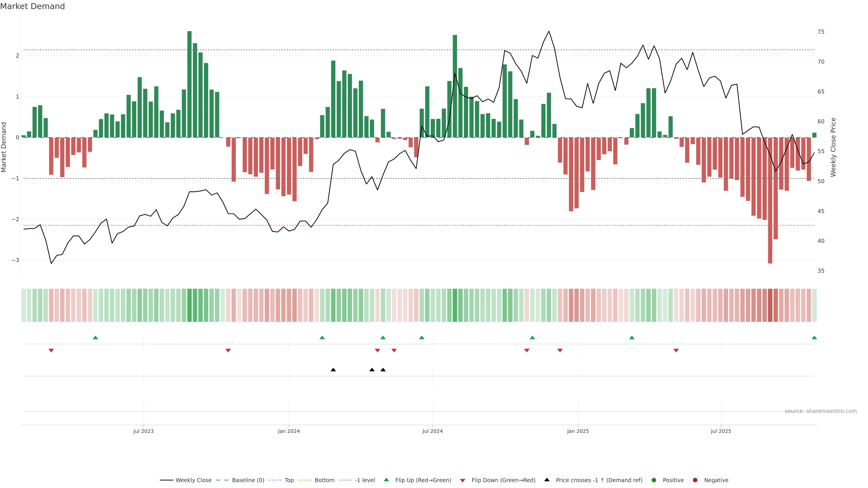Viewport: 868px width, 488px height.
Task: Toggle the -1 level legend entry
Action: (365, 480)
